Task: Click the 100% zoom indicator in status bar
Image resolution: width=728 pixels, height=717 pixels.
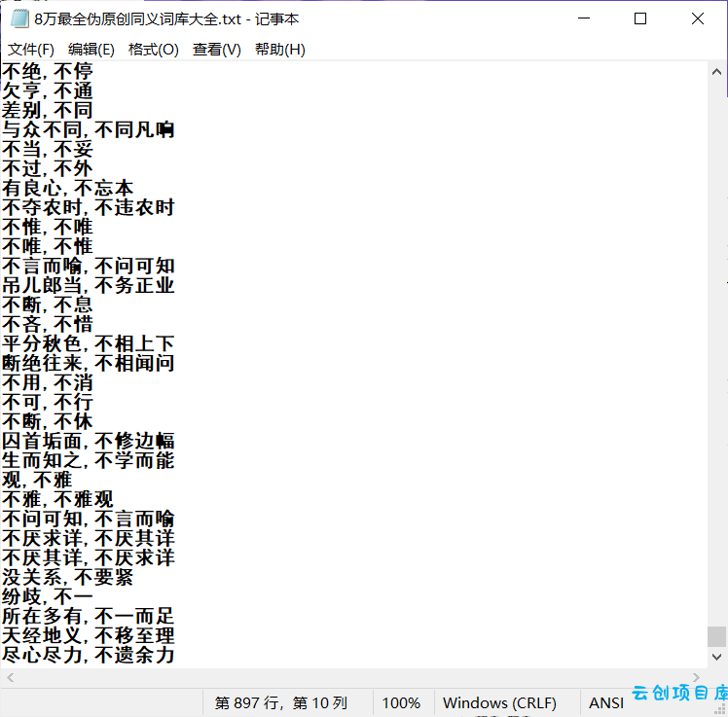Action: coord(401,702)
